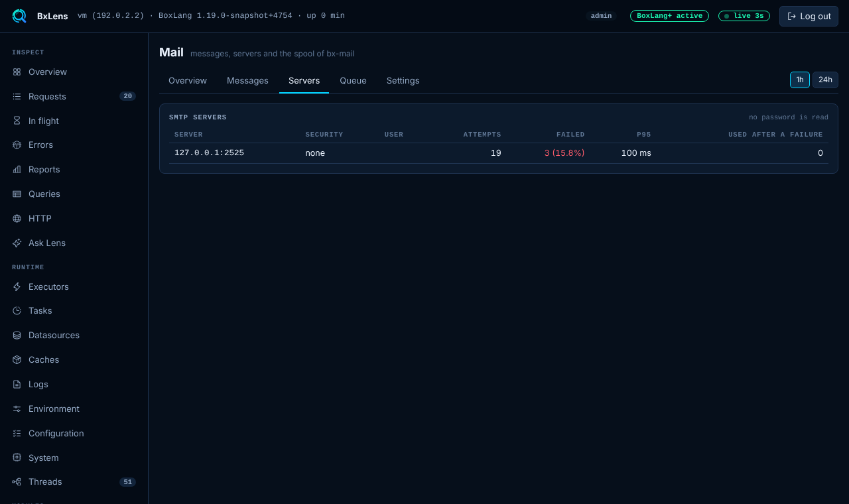
Task: Click the Queries table icon
Action: tap(17, 194)
